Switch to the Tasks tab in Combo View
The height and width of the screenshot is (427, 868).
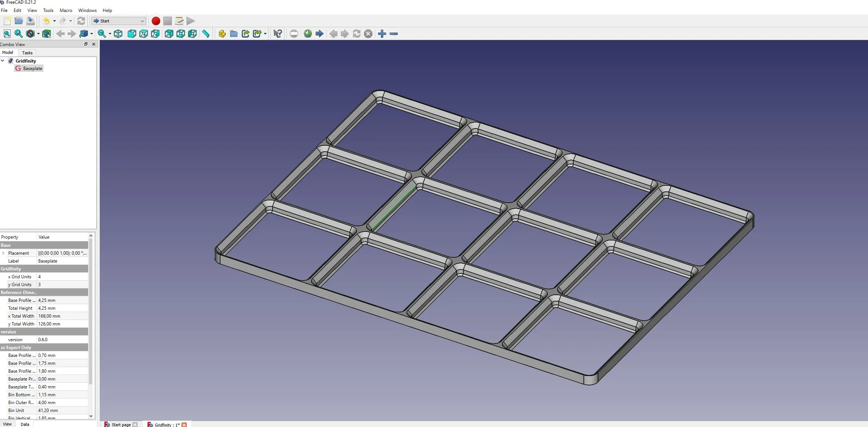point(27,52)
